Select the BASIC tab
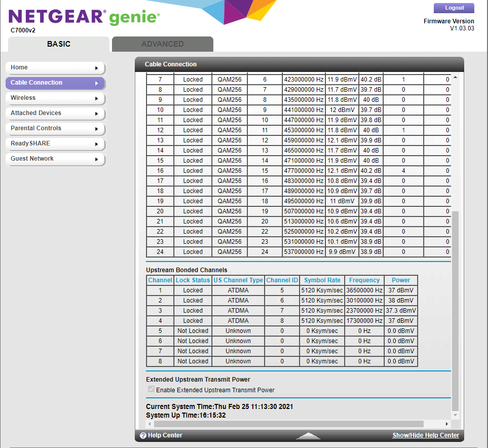Screen dimensions: 488x448 (58, 44)
